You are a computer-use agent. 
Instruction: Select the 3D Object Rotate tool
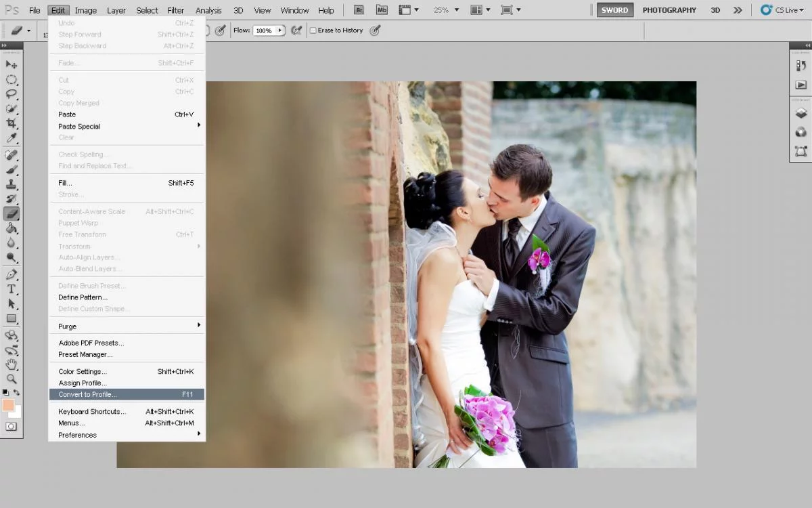tap(12, 335)
